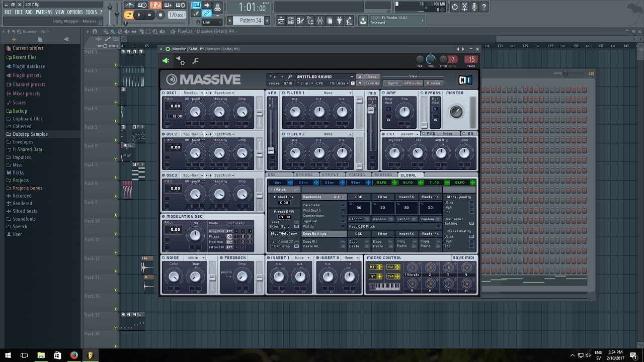Viewport: 644px width, 362px height.
Task: Toggle FX1 on/off indicator
Action: tap(384, 134)
